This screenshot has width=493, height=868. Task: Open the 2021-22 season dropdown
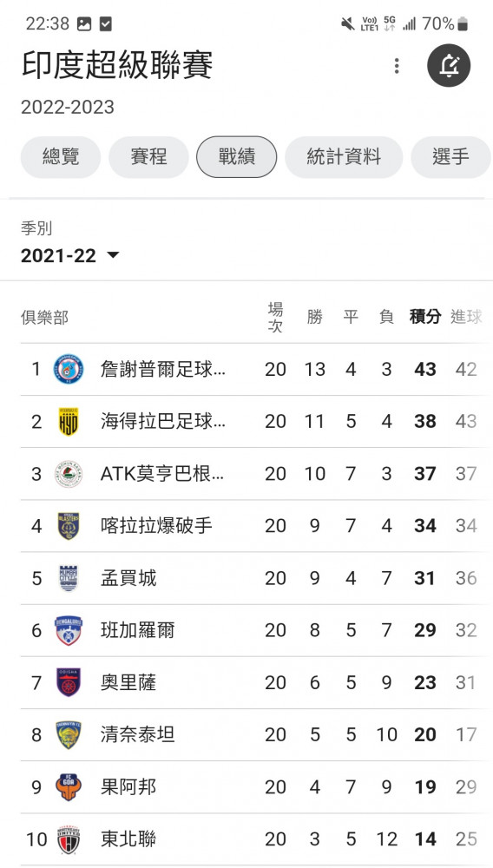tap(70, 256)
